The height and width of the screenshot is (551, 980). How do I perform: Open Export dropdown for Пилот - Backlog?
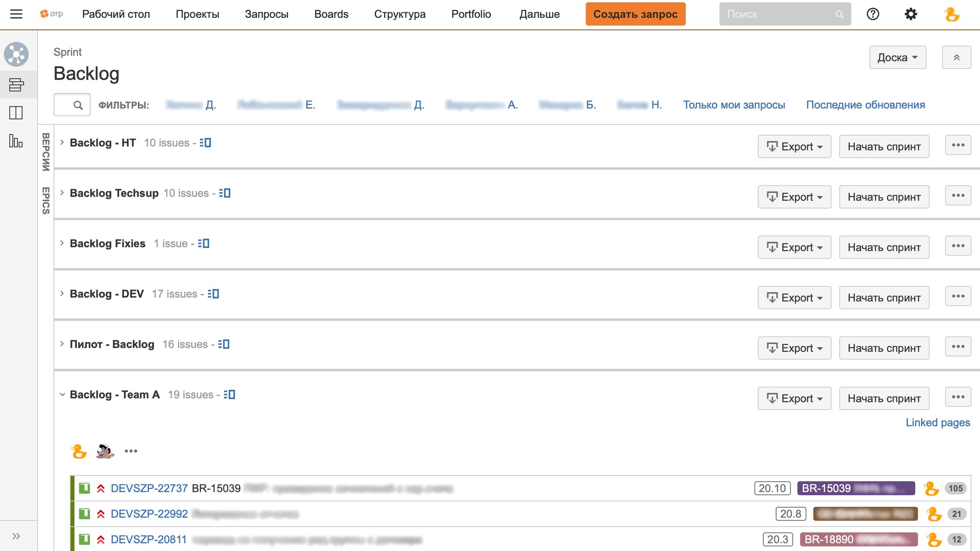click(x=794, y=348)
